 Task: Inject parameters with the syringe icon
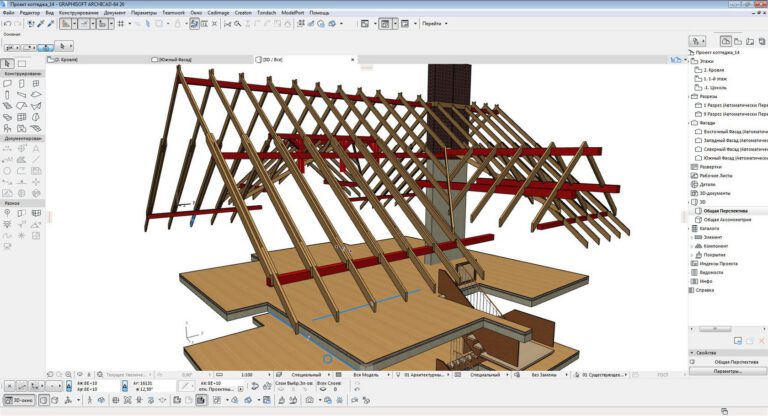tap(50, 24)
